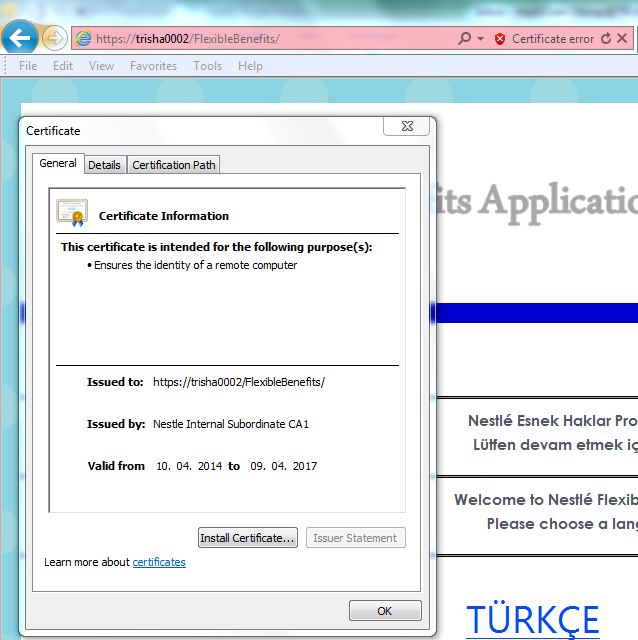This screenshot has width=638, height=640.
Task: Click the menu bar drag handle
Action: 5,66
